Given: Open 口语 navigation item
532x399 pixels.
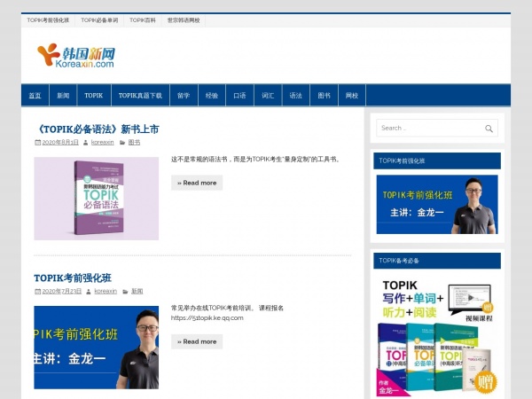Looking at the screenshot, I should (240, 96).
